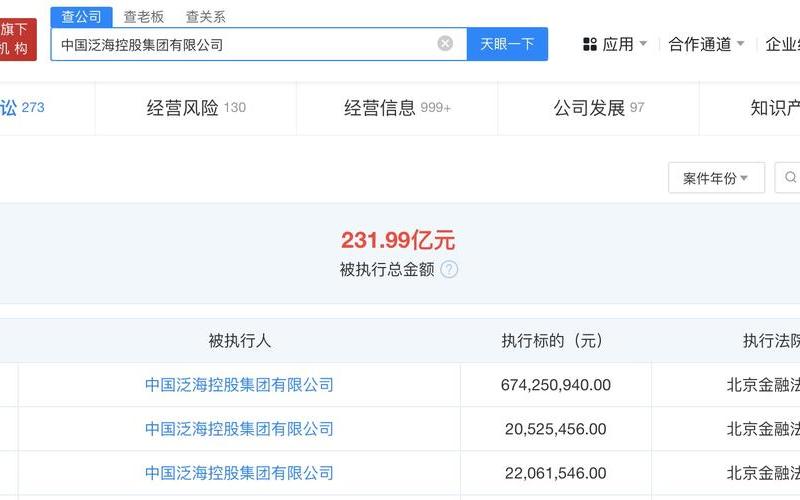Image resolution: width=800 pixels, height=500 pixels.
Task: Open the 经营风险 130 section tab
Action: (x=196, y=108)
